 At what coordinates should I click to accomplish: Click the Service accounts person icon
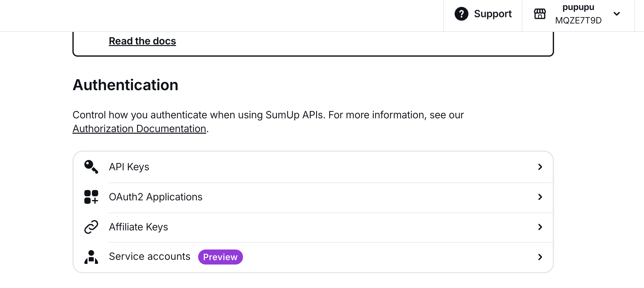point(91,257)
